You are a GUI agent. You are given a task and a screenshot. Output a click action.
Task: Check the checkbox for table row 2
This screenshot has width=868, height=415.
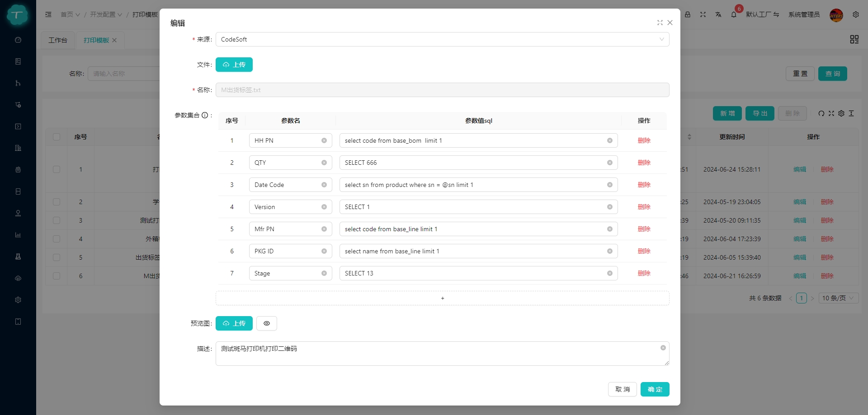(57, 202)
